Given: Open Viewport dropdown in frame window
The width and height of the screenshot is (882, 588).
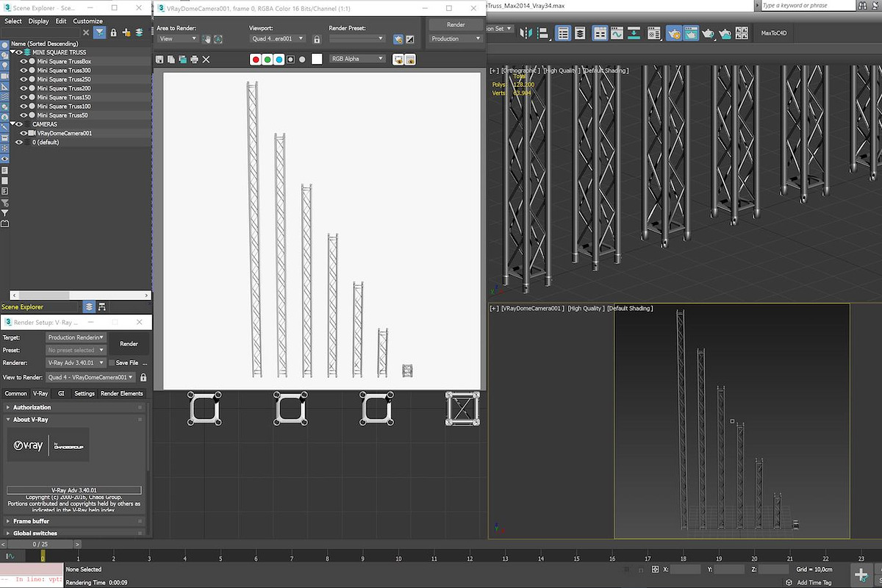Looking at the screenshot, I should 278,38.
